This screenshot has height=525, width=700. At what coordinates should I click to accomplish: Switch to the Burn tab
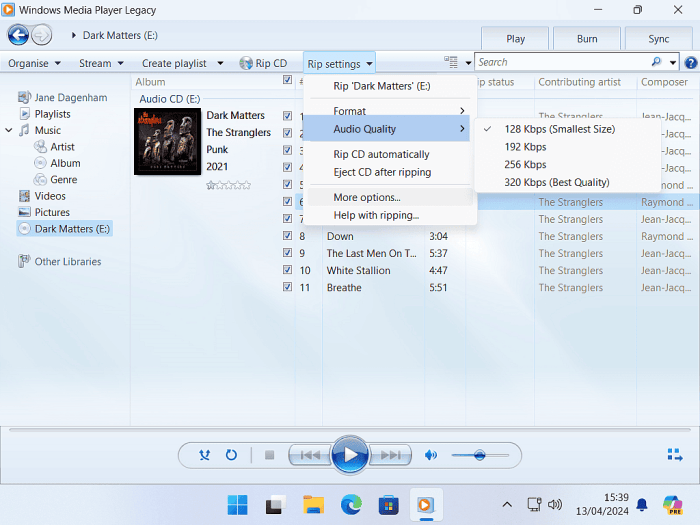587,39
